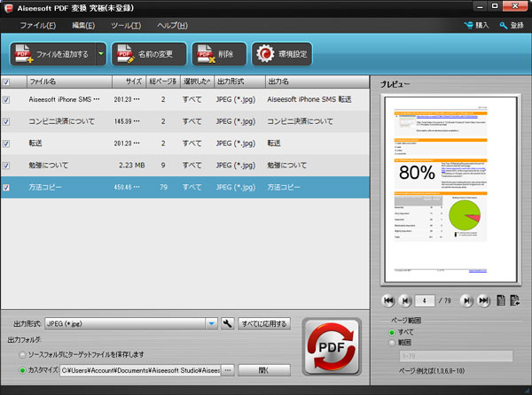
Task: Click the 開く open folder button
Action: [264, 370]
